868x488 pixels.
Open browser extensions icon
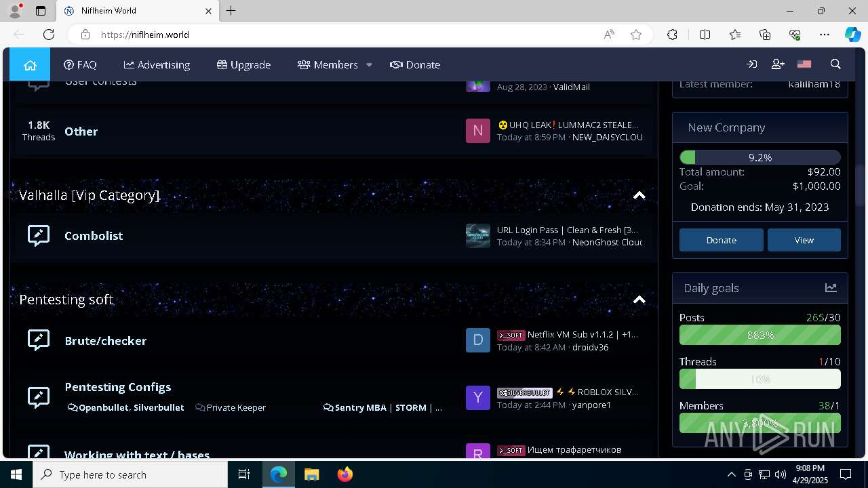672,35
